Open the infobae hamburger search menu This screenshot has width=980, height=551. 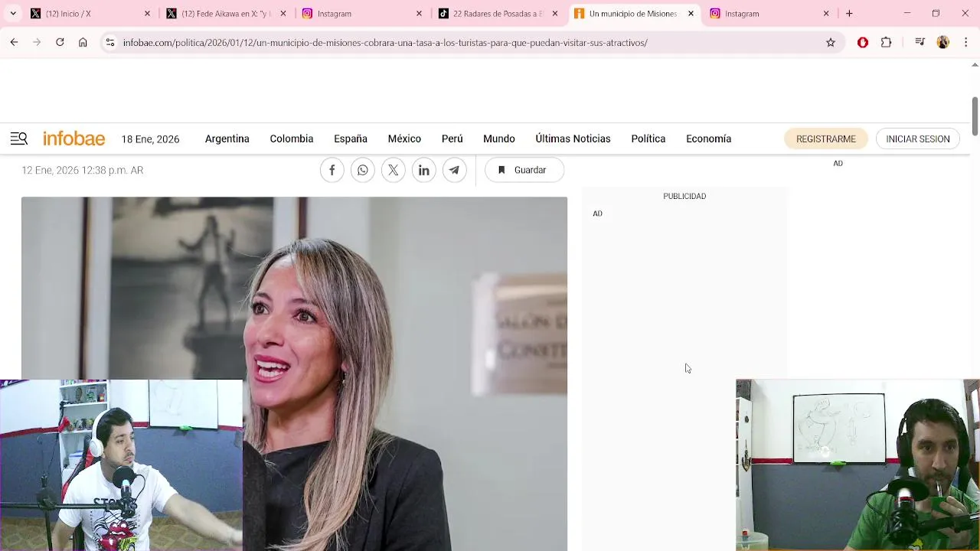coord(19,139)
